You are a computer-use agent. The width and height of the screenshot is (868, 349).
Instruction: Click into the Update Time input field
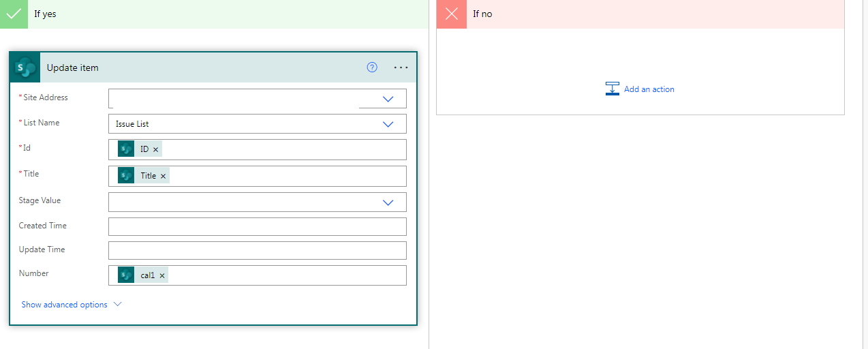(258, 250)
